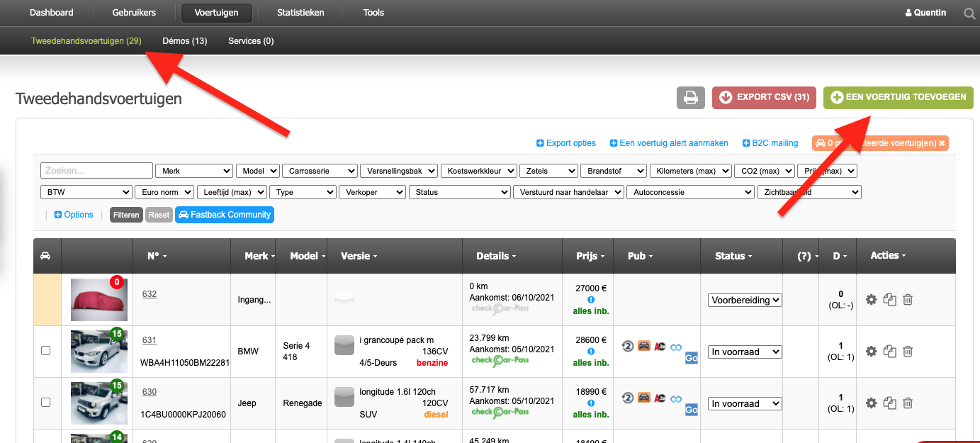Click EXPORT CSV (31) button
980x443 pixels.
click(765, 97)
